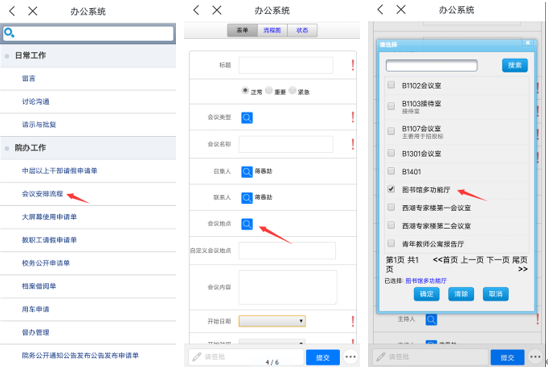The width and height of the screenshot is (548, 368).
Task: Open the 主持人 lookup search icon
Action: tap(431, 319)
